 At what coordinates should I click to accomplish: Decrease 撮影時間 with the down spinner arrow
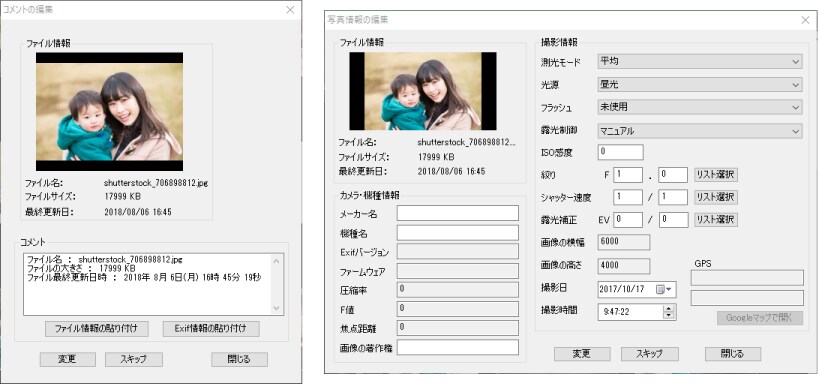tap(669, 315)
